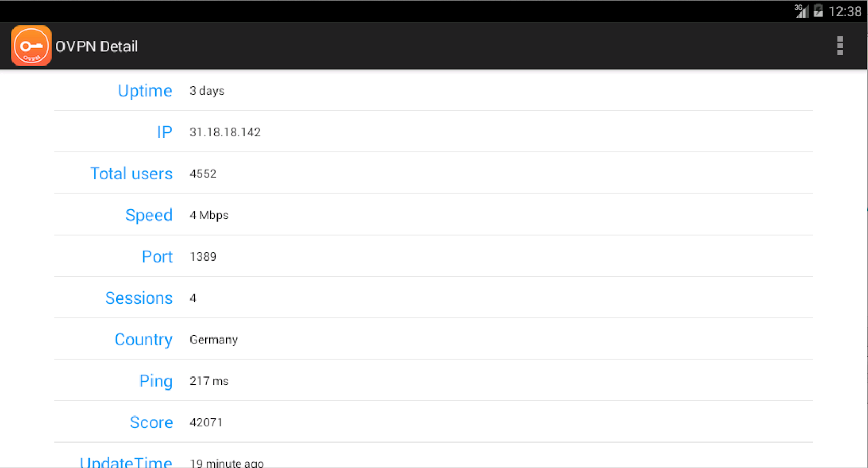Tap the port number 1389
Viewport: 868px width, 468px height.
click(x=203, y=256)
